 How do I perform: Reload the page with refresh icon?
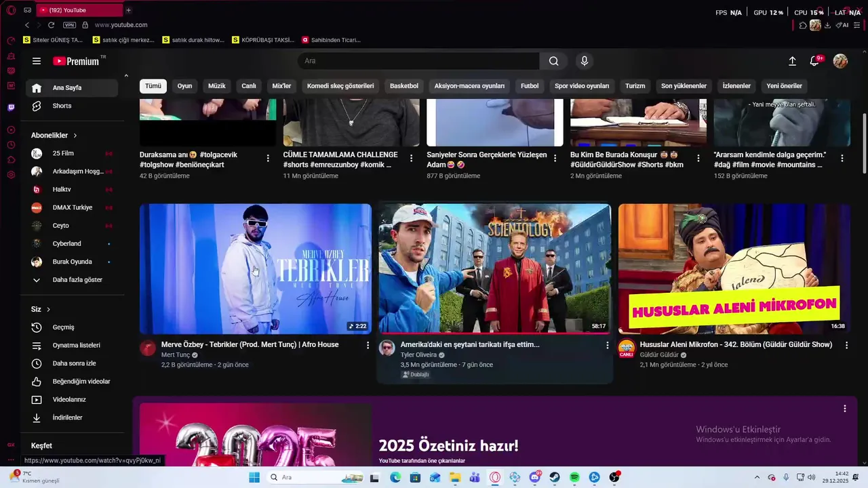(51, 25)
